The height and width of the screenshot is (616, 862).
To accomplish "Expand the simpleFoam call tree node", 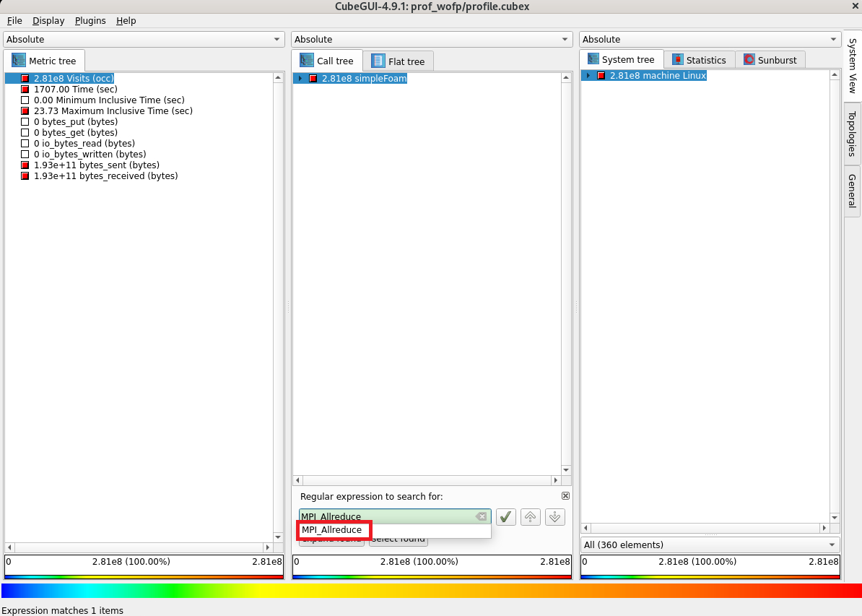I will 300,78.
